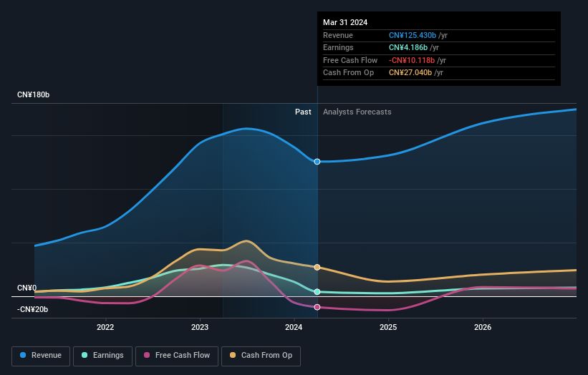Click the CN¥4.186b earnings value
Image resolution: width=588 pixels, height=375 pixels.
408,47
